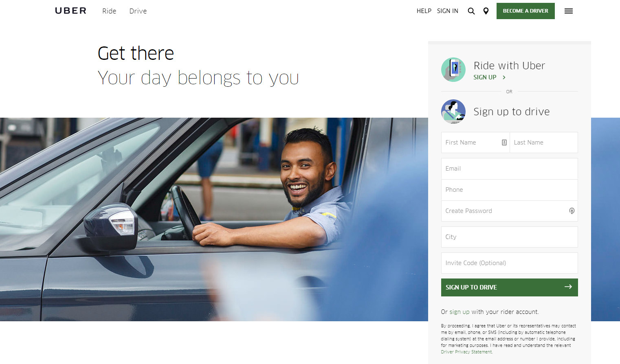Click the Become a Driver button
The height and width of the screenshot is (364, 620).
525,11
